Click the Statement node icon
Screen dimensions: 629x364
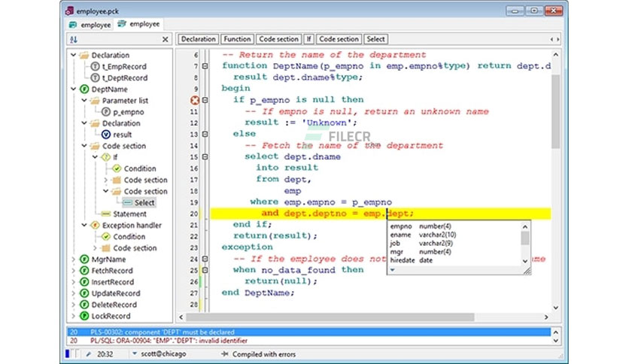click(x=106, y=214)
